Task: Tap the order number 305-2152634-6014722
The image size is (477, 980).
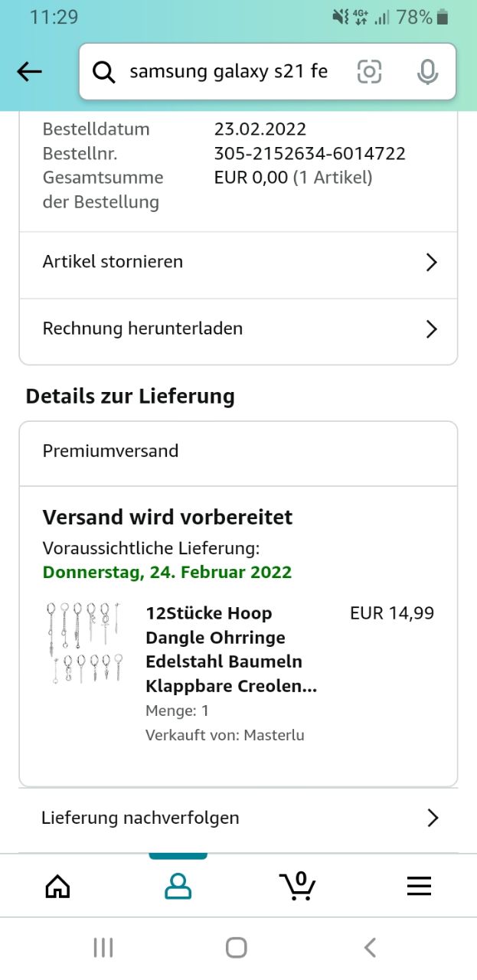Action: [x=309, y=154]
